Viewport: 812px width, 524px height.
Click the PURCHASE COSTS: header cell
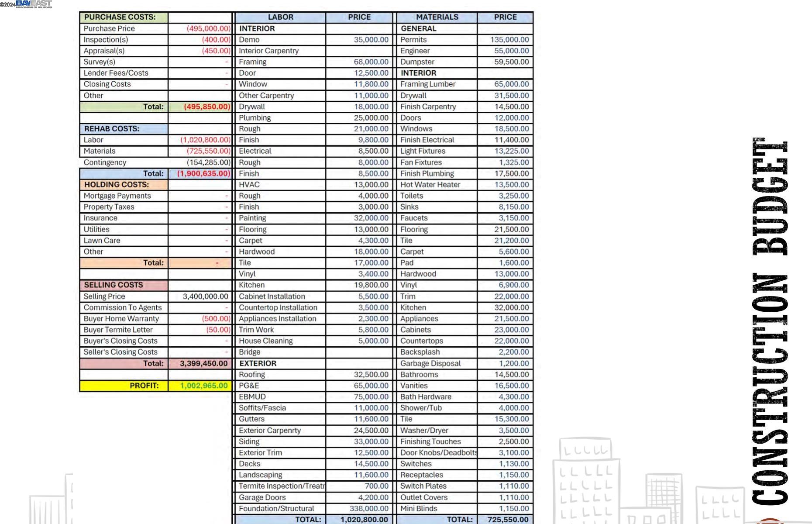(124, 17)
